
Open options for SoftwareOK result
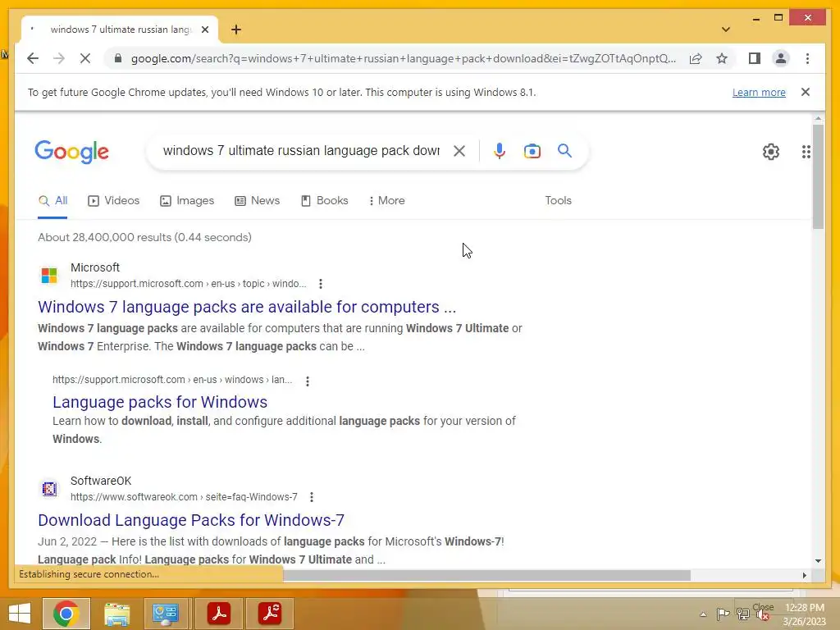tap(311, 497)
